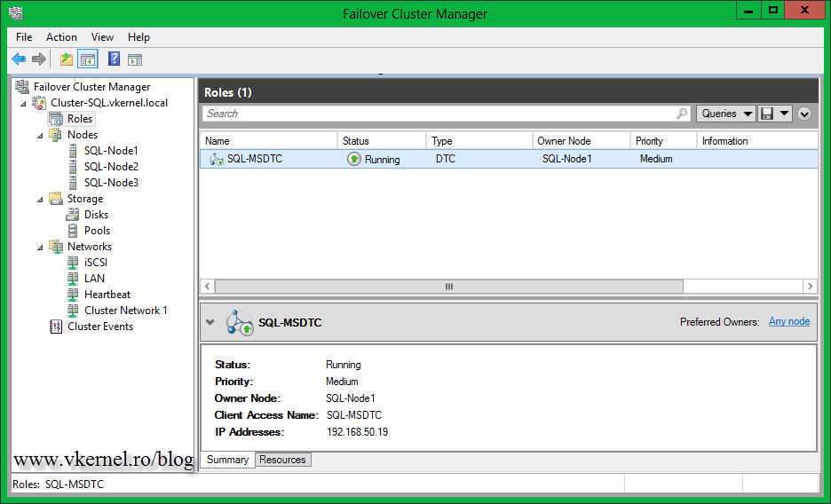
Task: Click the horizontal scrollbar thumb in Roles list
Action: pos(449,287)
